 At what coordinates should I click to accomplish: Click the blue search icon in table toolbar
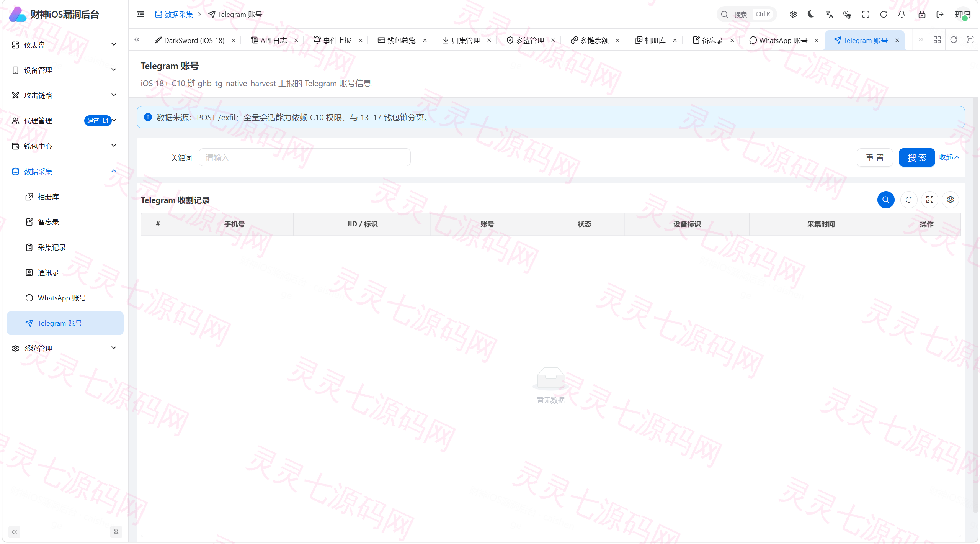click(885, 200)
